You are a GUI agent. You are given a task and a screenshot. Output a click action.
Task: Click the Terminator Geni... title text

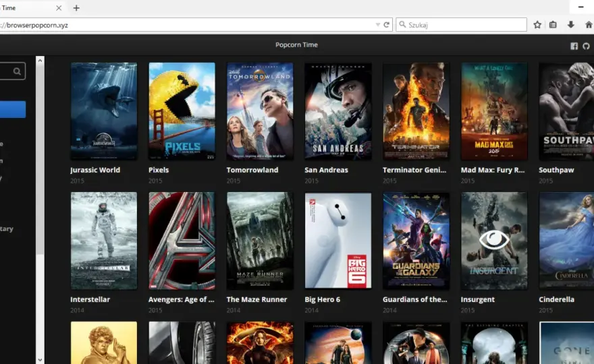coord(414,170)
